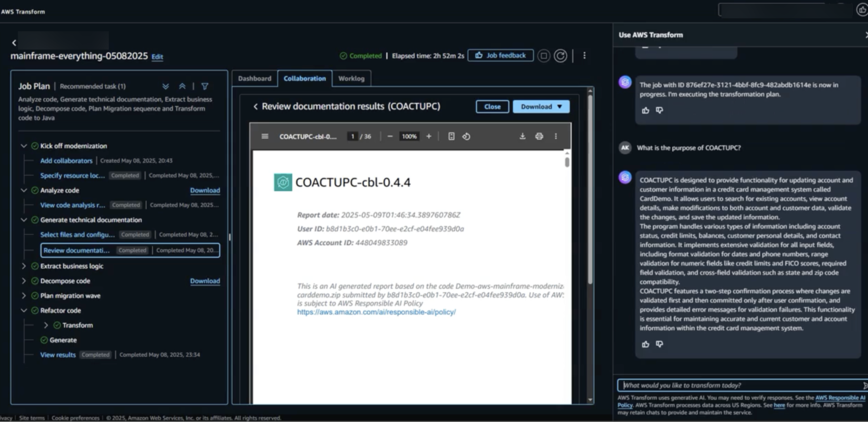
Task: Switch to the Dashboard tab
Action: click(254, 79)
